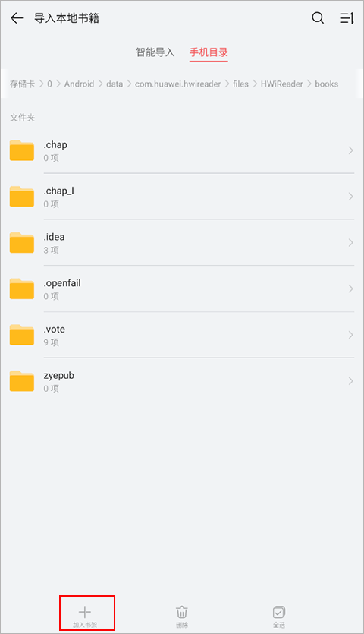Expand the .openfail folder chevron

point(350,289)
